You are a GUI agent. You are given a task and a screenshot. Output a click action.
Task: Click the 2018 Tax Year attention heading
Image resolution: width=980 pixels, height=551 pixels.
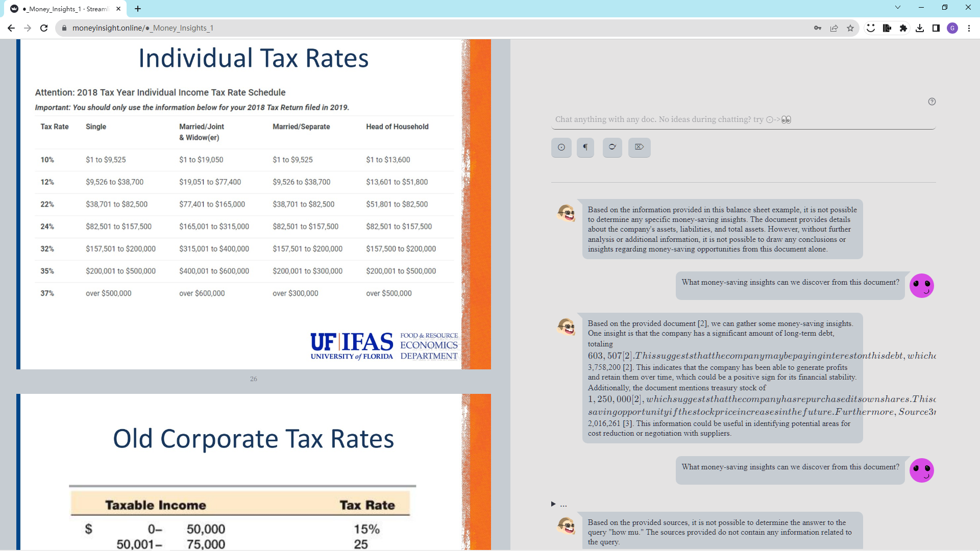pos(160,92)
